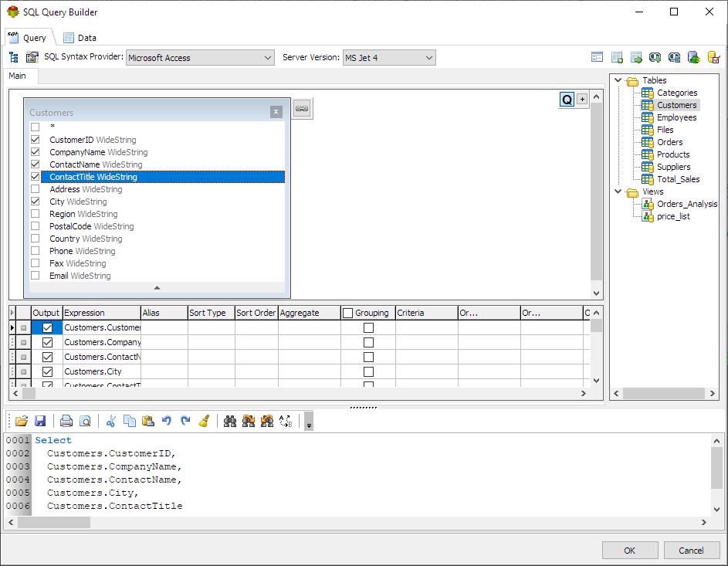Click the Criteria column header
This screenshot has height=566, width=728.
(427, 313)
